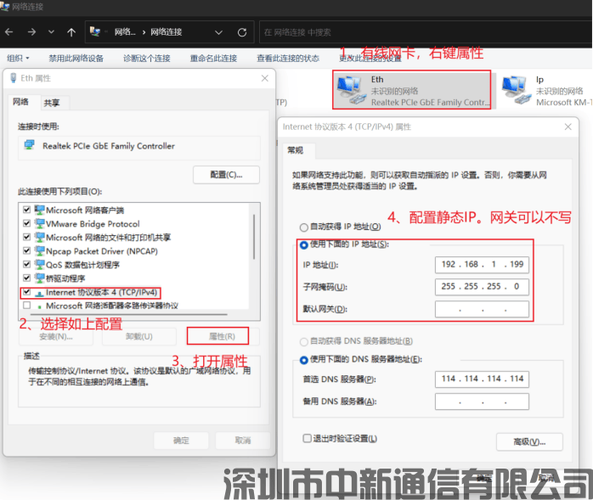593x500 pixels.
Task: Click the Eth 属性 dialog title icon
Action: point(13,78)
